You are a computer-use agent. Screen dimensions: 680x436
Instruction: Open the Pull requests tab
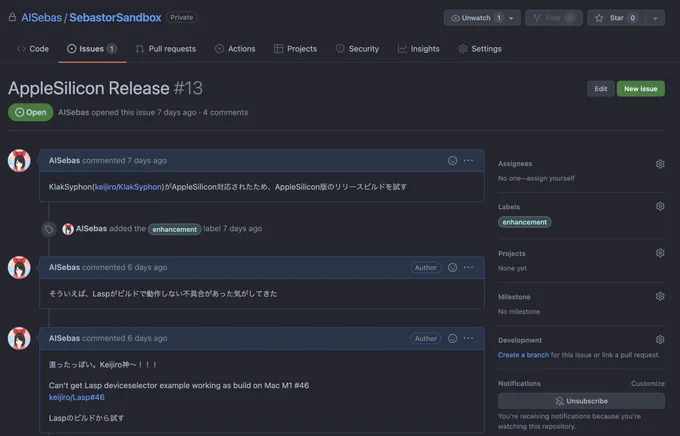(x=166, y=49)
